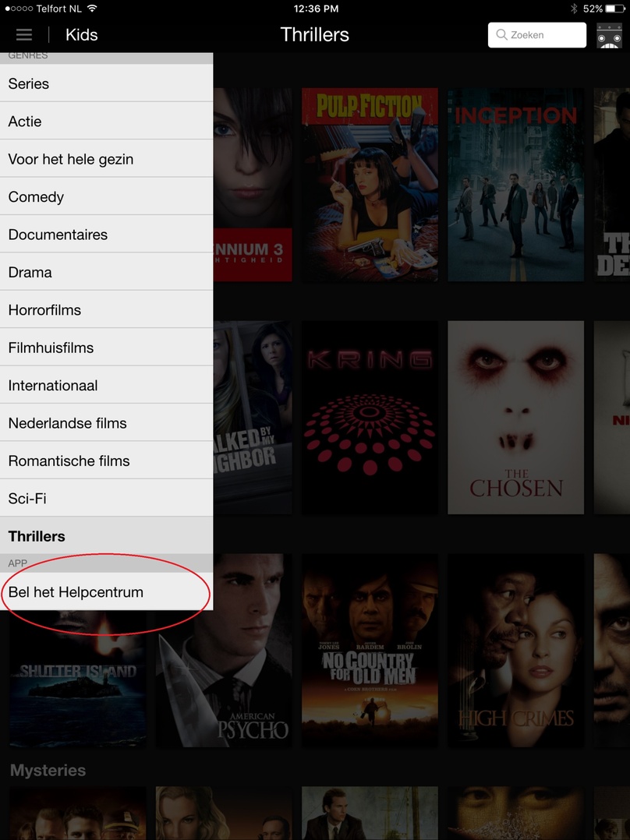
Task: Select the Horrorfilms genre
Action: [106, 309]
